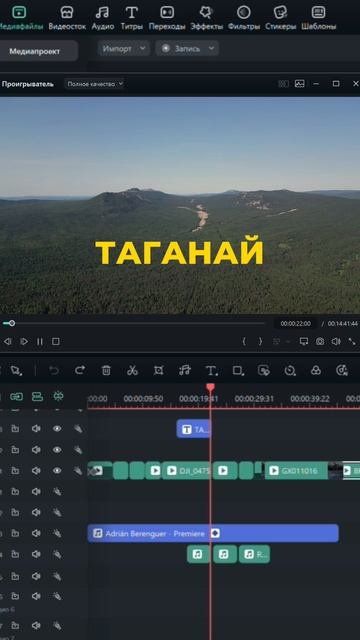
Task: Open the Титры tab
Action: pos(131,18)
